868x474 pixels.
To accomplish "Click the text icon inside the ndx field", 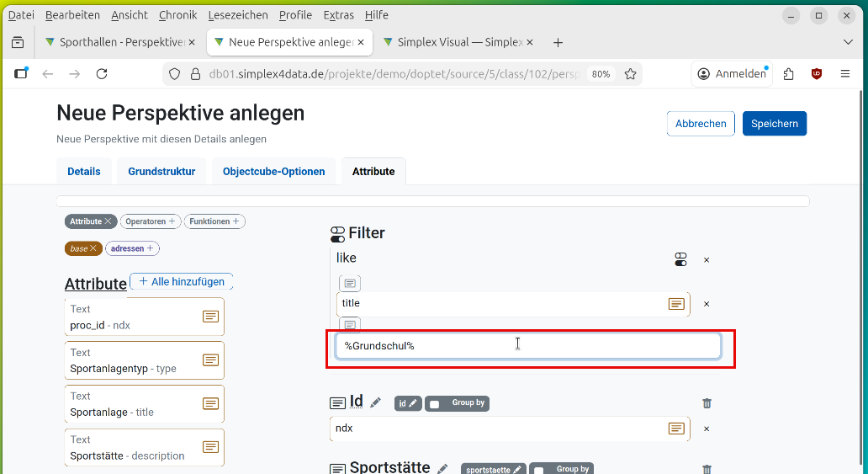I will (676, 429).
